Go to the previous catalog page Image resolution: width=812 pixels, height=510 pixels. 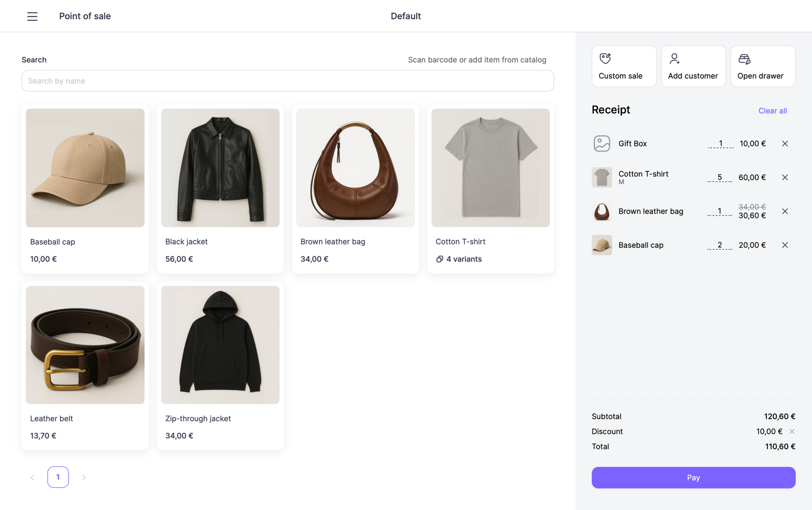(32, 477)
